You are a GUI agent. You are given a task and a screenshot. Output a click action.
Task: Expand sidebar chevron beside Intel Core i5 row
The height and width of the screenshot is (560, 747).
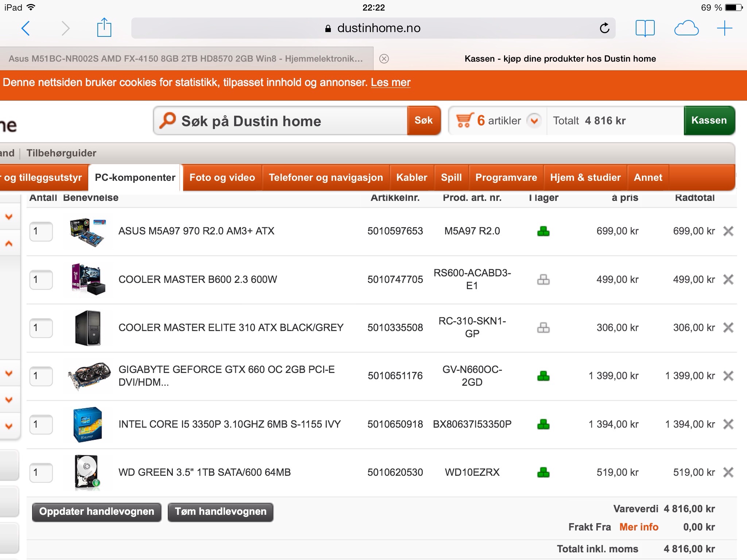click(x=9, y=426)
